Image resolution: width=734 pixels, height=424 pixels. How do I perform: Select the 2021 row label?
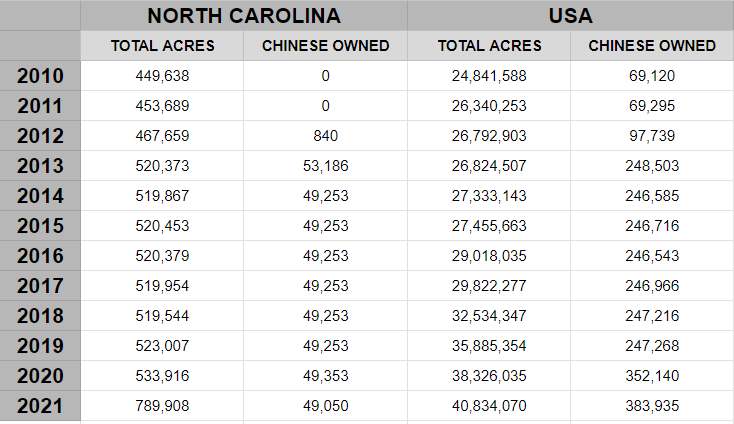click(x=40, y=406)
